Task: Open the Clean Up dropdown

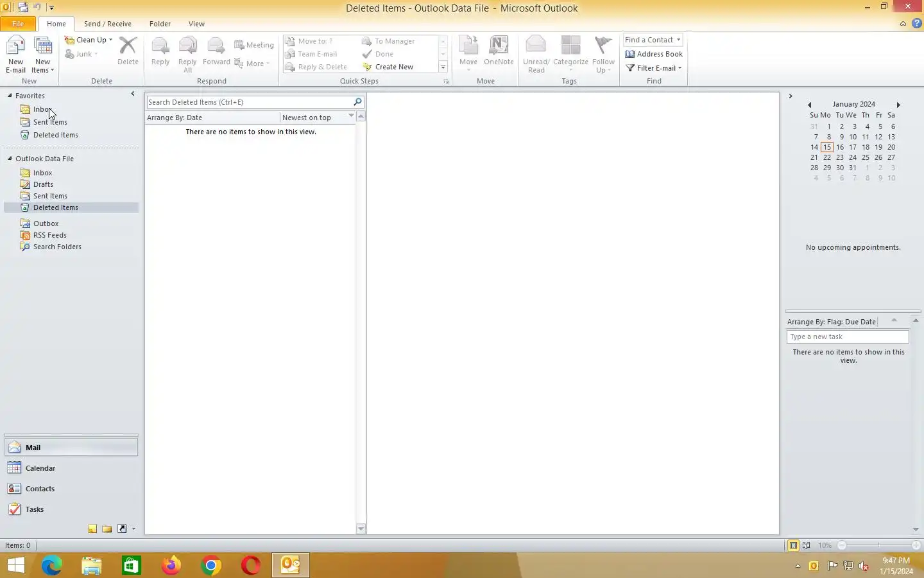Action: tap(89, 40)
